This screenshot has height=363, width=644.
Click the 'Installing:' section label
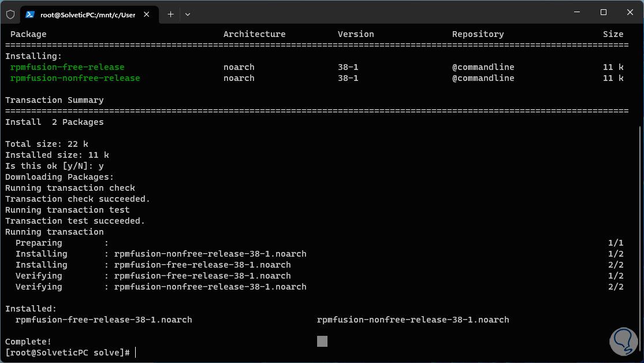tap(33, 56)
